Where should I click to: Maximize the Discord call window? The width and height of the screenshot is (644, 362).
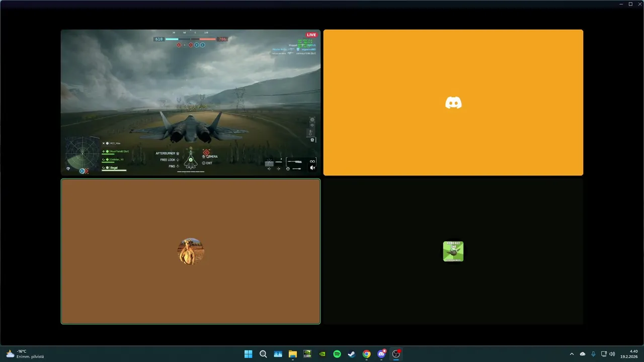630,4
